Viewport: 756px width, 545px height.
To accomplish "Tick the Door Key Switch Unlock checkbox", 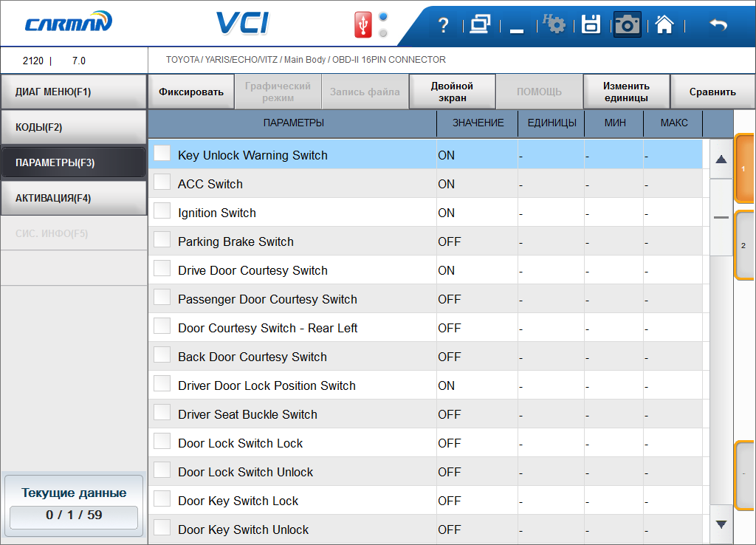I will 162,527.
